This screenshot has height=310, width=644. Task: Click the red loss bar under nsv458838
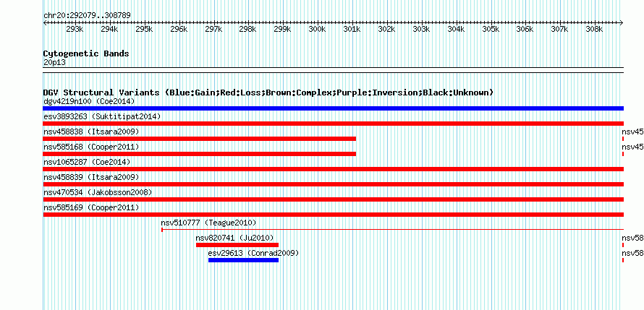[x=200, y=139]
